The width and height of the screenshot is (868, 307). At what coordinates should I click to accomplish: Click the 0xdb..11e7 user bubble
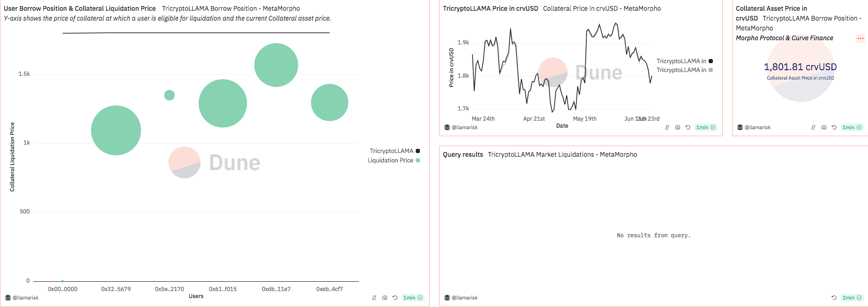(x=276, y=65)
